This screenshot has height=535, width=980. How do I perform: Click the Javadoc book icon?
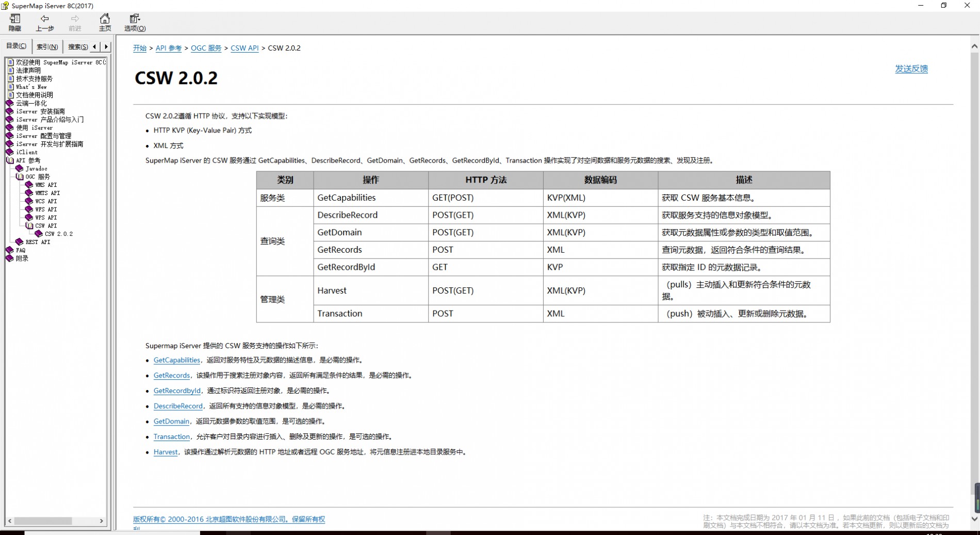20,169
